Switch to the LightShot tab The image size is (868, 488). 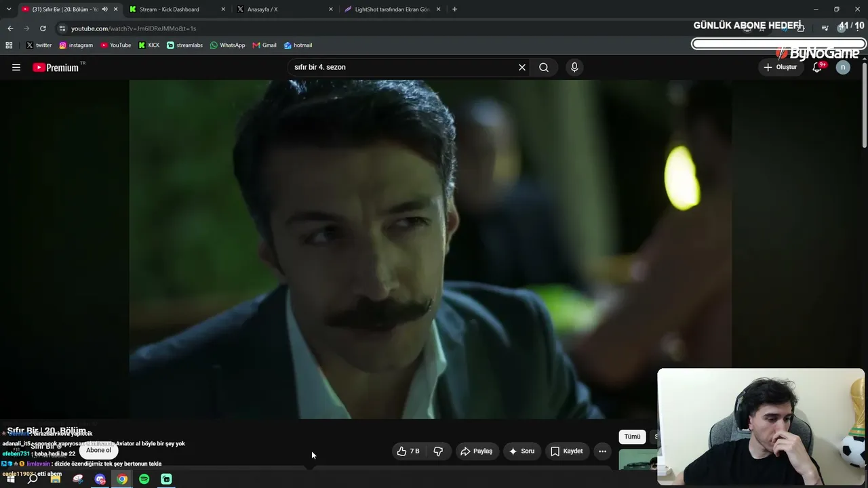[393, 9]
